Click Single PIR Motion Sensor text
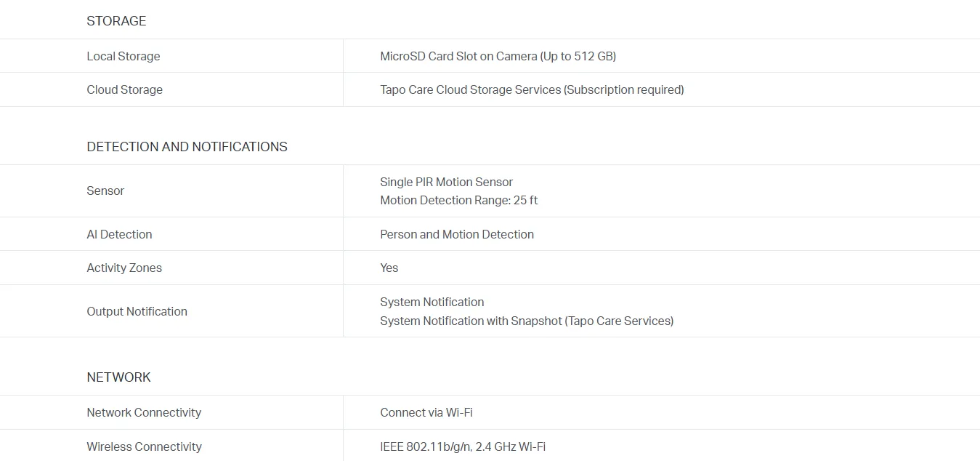 click(x=446, y=182)
